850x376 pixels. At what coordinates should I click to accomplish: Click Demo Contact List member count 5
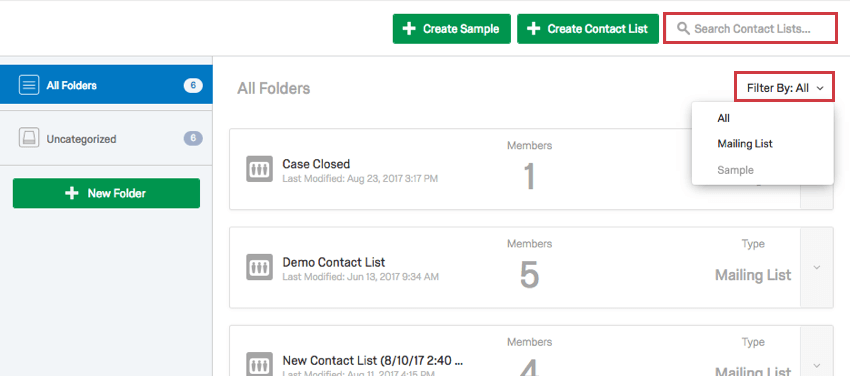pyautogui.click(x=529, y=275)
